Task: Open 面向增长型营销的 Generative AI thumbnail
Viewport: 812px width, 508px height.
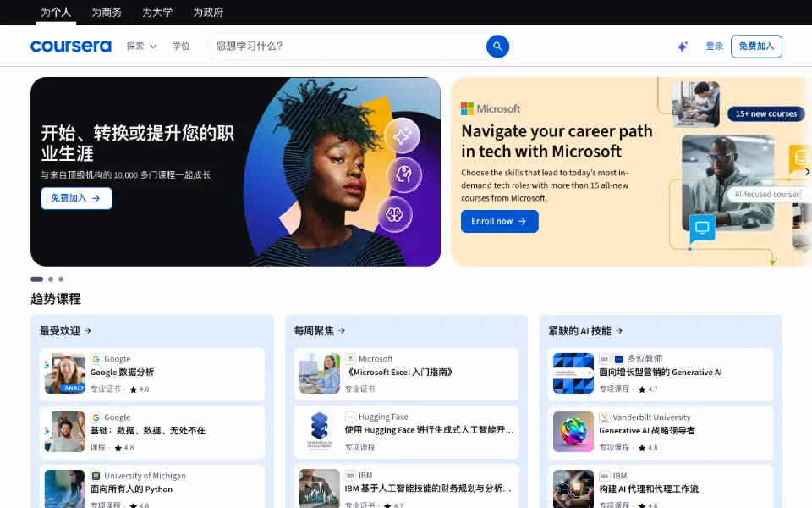Action: pos(573,373)
